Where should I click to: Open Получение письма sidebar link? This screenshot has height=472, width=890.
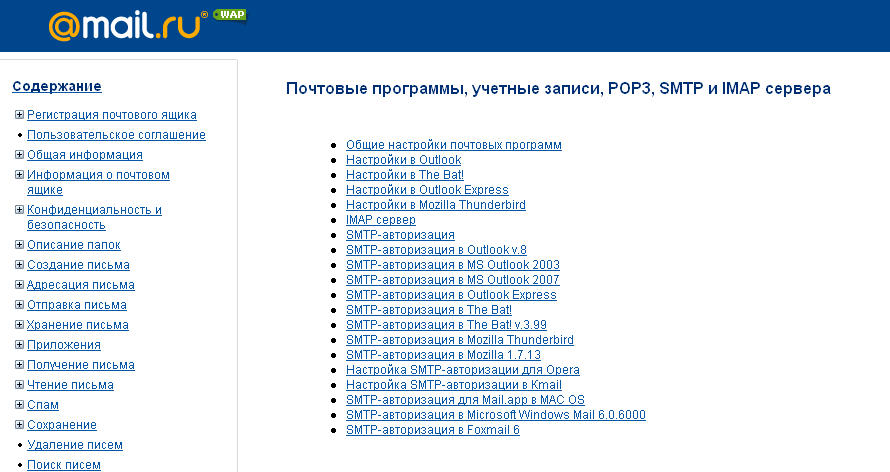[x=81, y=365]
